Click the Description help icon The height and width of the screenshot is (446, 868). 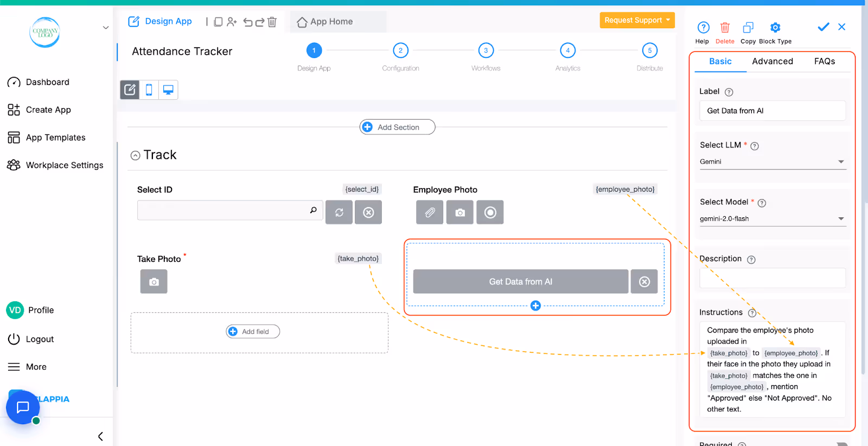click(x=751, y=260)
